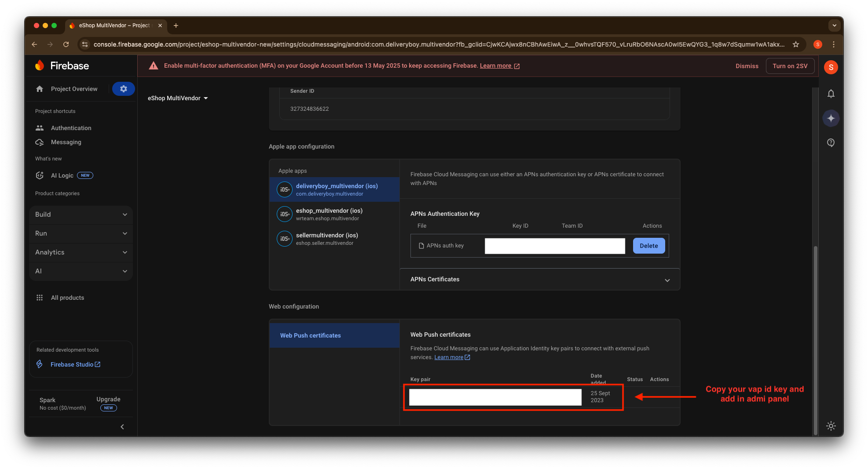
Task: Collapse the left sidebar chevron
Action: (x=122, y=427)
